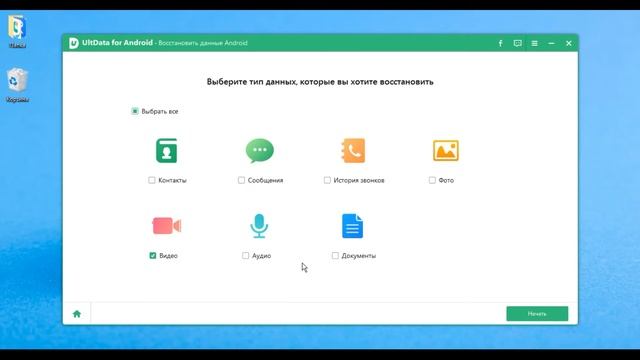The width and height of the screenshot is (640, 360).
Task: Click the heading Выберите тип данных
Action: 320,82
